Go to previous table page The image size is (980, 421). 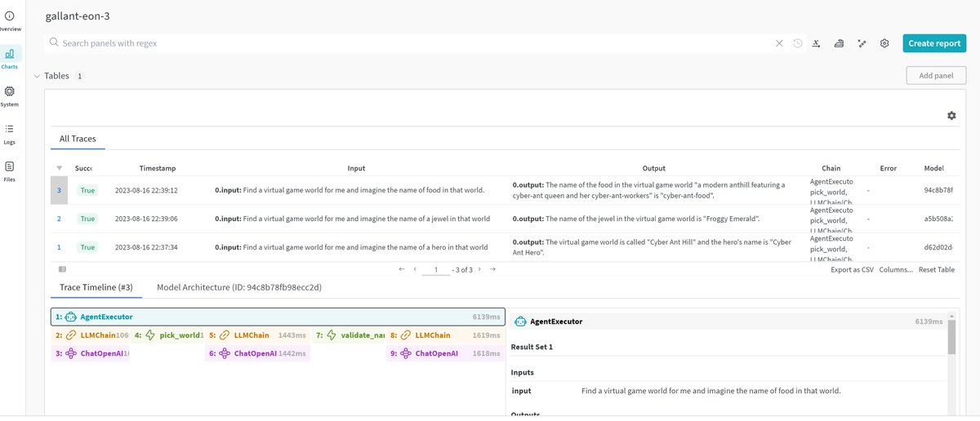[416, 268]
